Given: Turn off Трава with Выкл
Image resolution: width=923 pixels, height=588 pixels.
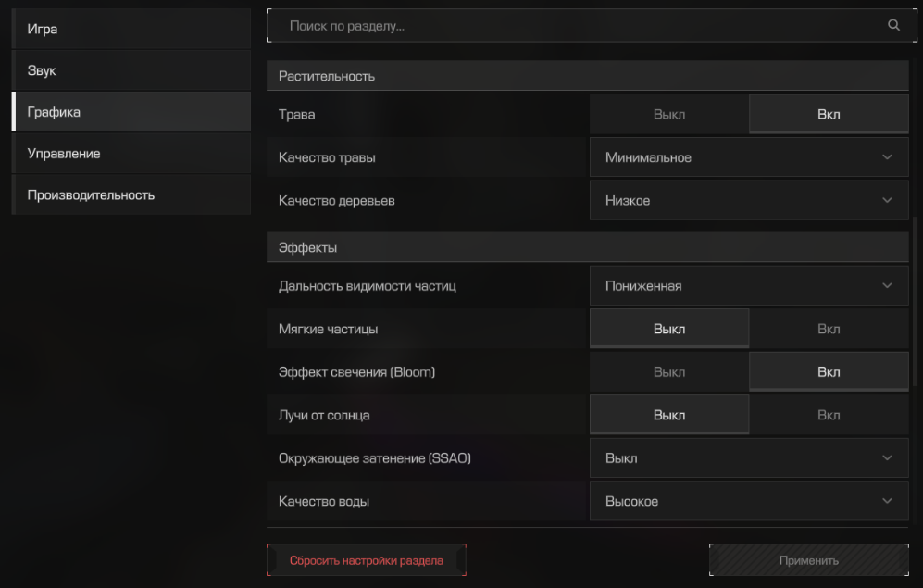Looking at the screenshot, I should click(x=669, y=114).
